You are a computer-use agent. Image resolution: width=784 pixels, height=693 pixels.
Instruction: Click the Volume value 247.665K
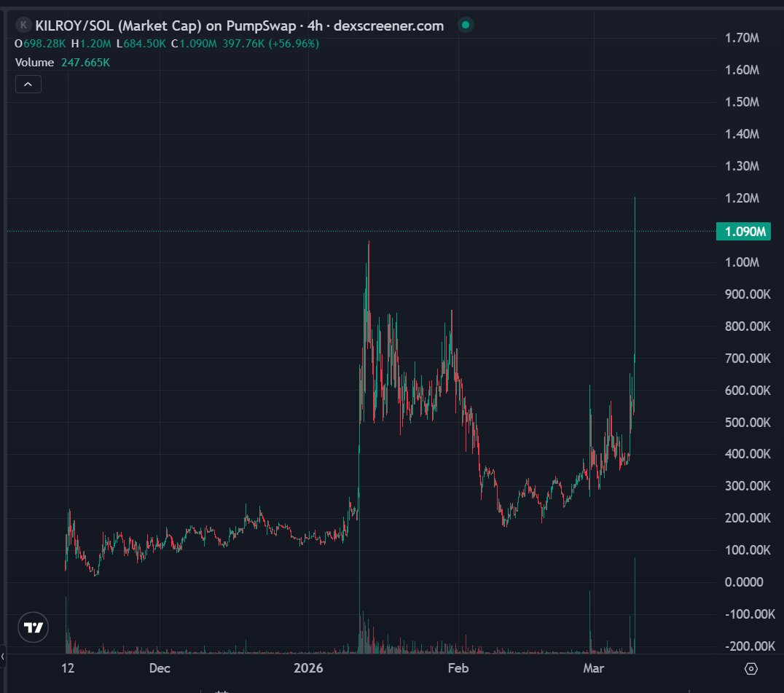coord(85,63)
